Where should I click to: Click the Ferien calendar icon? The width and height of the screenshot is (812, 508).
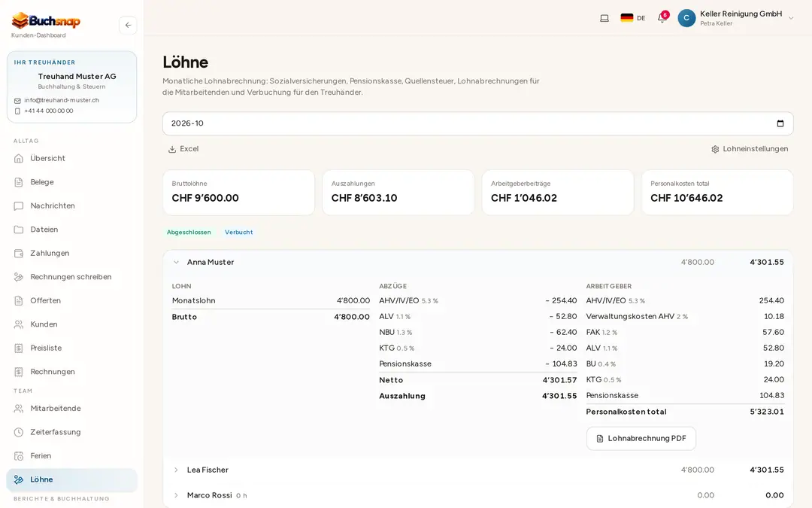pyautogui.click(x=19, y=456)
